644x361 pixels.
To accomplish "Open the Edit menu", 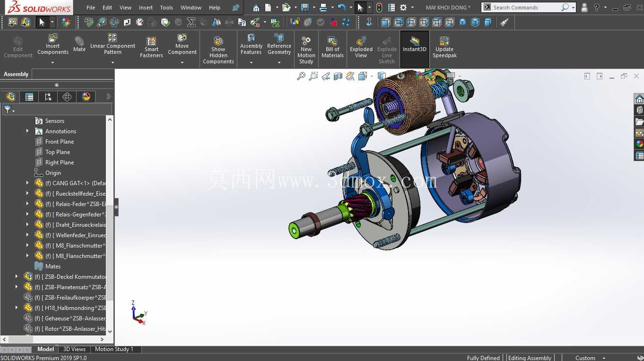I will pos(107,8).
